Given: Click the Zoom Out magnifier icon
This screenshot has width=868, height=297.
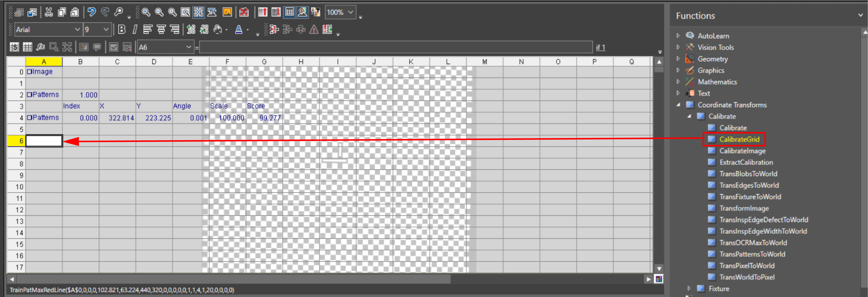Looking at the screenshot, I should click(159, 12).
